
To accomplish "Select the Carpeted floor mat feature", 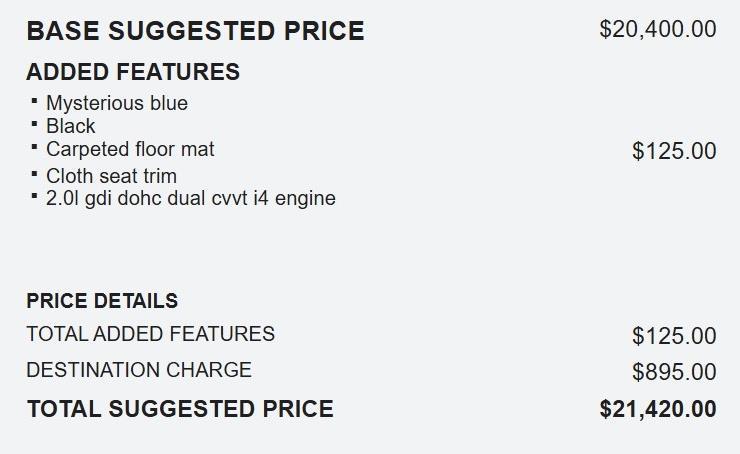I will coord(130,149).
